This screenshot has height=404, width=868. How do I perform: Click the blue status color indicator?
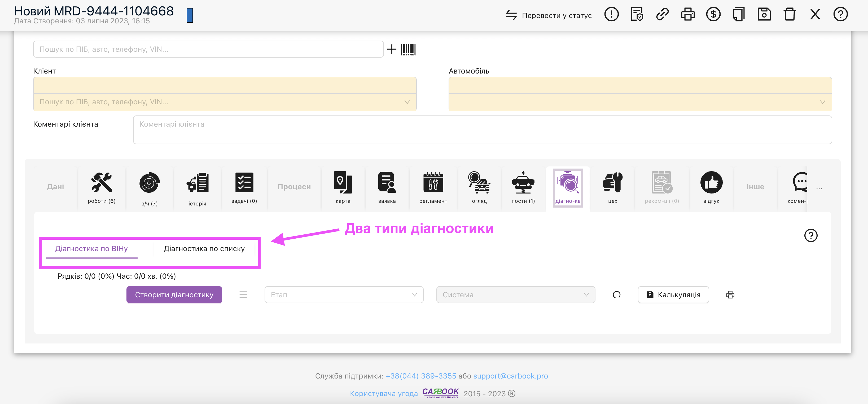coord(190,15)
